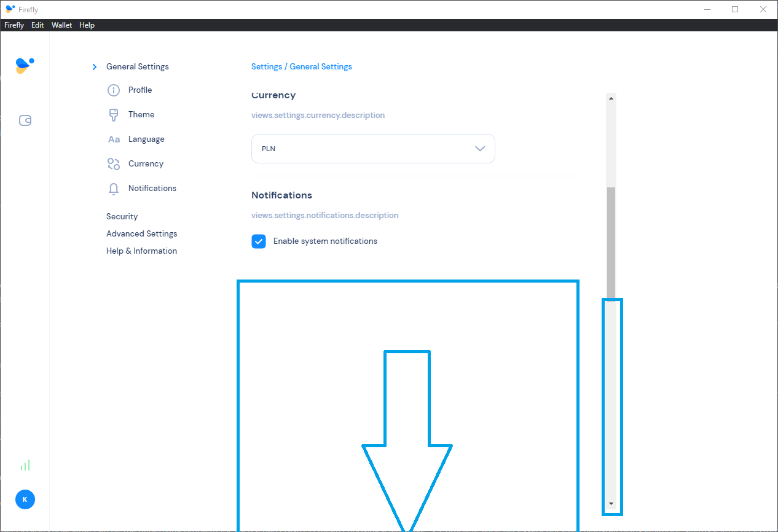Open the Profile settings icon
The height and width of the screenshot is (532, 778).
coord(113,90)
